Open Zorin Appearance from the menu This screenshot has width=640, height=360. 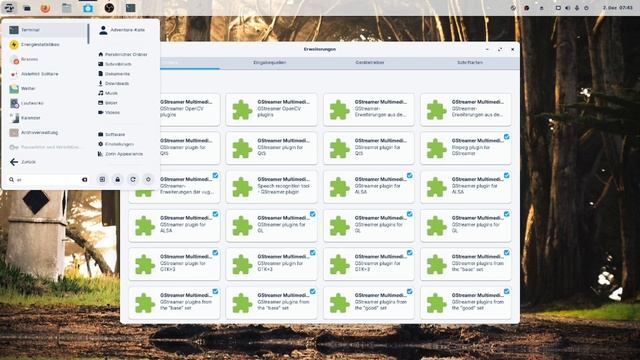120,154
